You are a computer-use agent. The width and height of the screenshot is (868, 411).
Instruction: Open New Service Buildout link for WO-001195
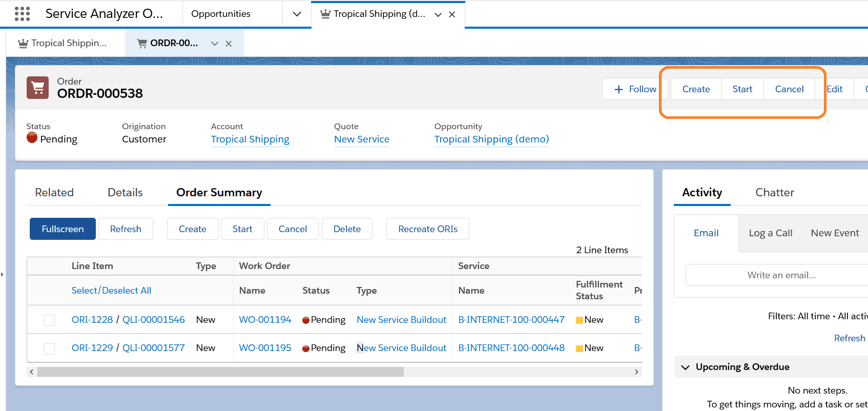402,348
